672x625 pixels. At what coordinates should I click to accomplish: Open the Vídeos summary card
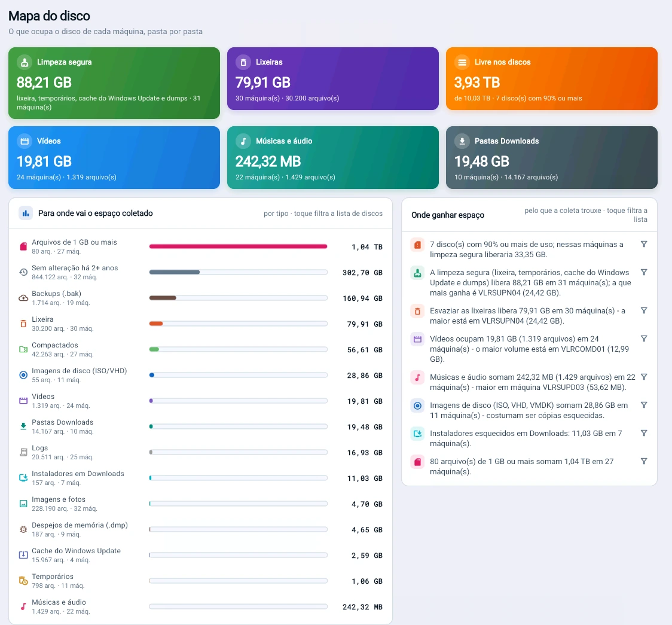point(114,157)
